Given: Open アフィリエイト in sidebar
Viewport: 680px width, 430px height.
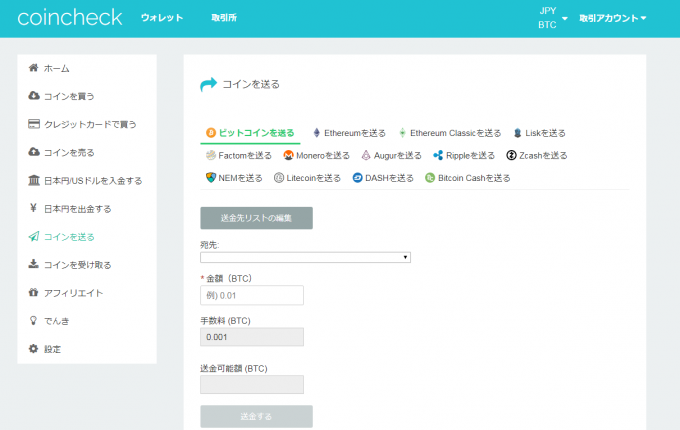Looking at the screenshot, I should click(x=73, y=293).
